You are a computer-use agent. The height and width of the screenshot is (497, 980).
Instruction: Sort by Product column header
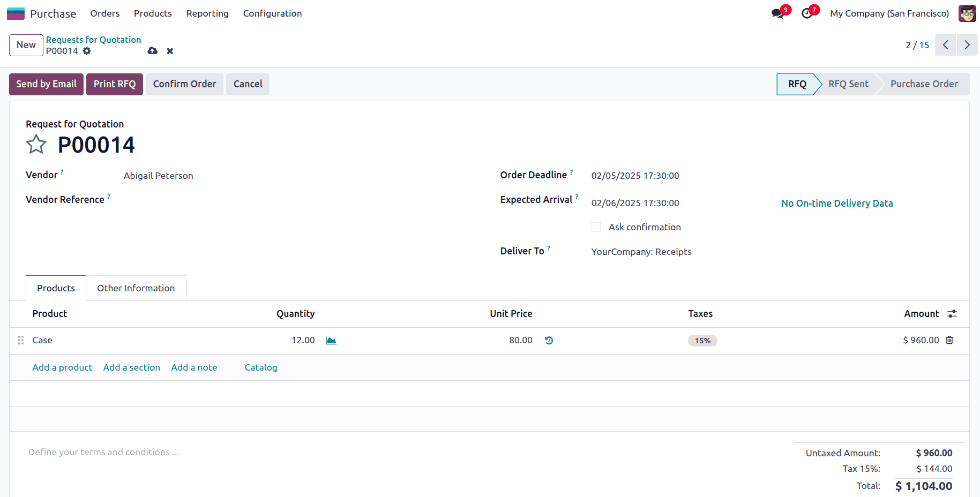[x=50, y=314]
